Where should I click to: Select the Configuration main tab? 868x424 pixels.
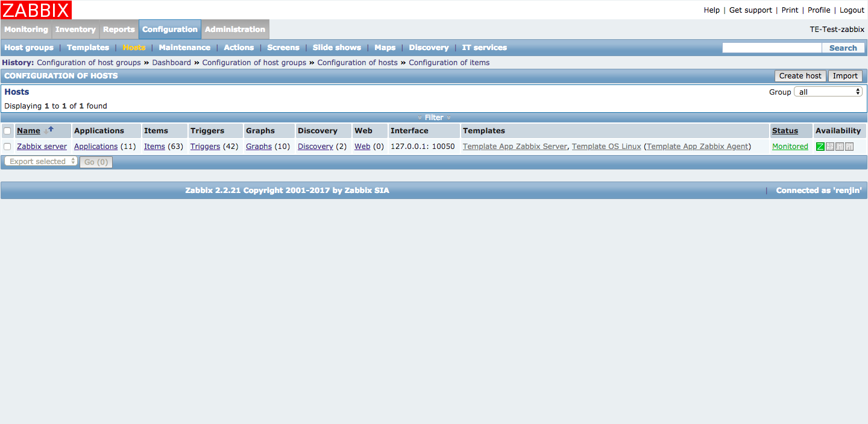click(x=170, y=30)
